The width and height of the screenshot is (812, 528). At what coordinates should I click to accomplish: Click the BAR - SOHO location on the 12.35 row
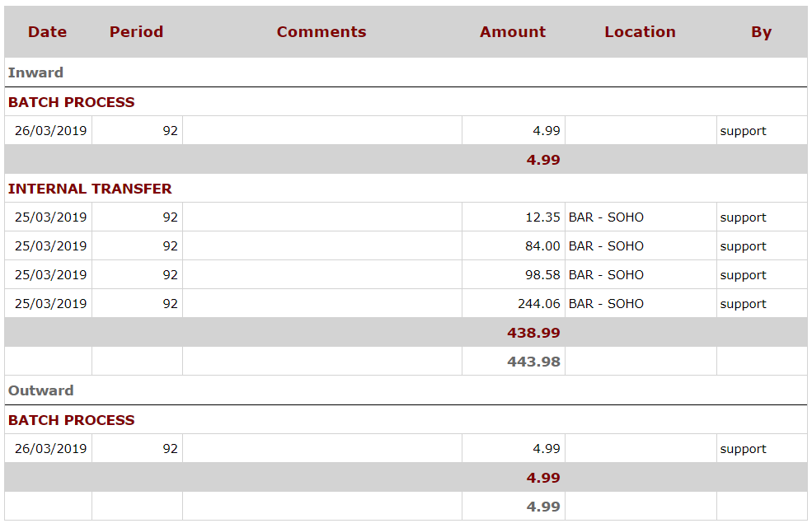(606, 217)
